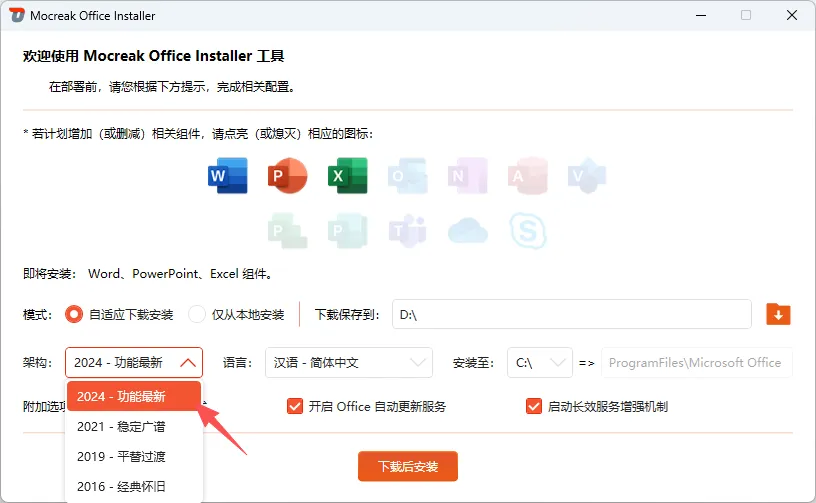This screenshot has height=503, width=816.
Task: Enable the Publisher component icon
Action: [x=348, y=230]
